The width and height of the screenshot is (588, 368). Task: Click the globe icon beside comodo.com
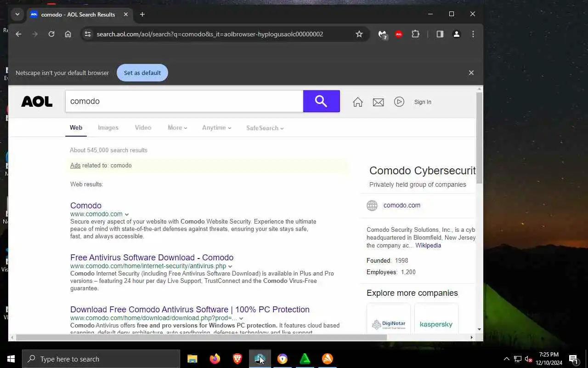pos(372,206)
